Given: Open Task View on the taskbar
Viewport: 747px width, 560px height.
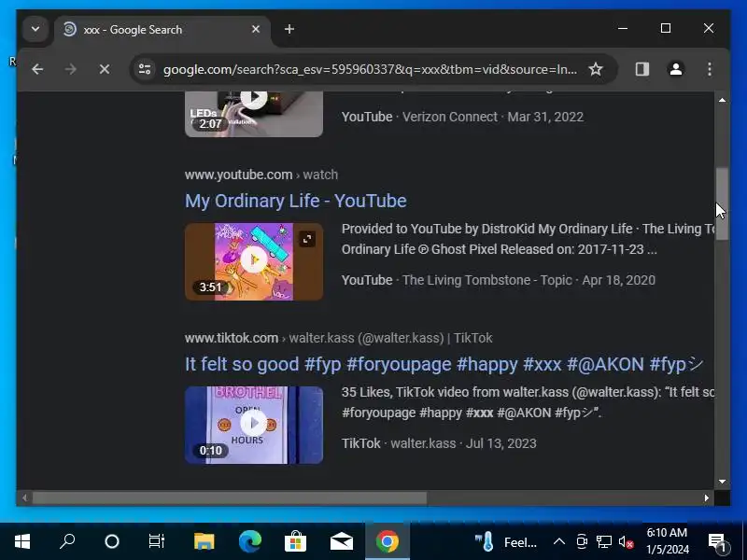Looking at the screenshot, I should (x=157, y=541).
